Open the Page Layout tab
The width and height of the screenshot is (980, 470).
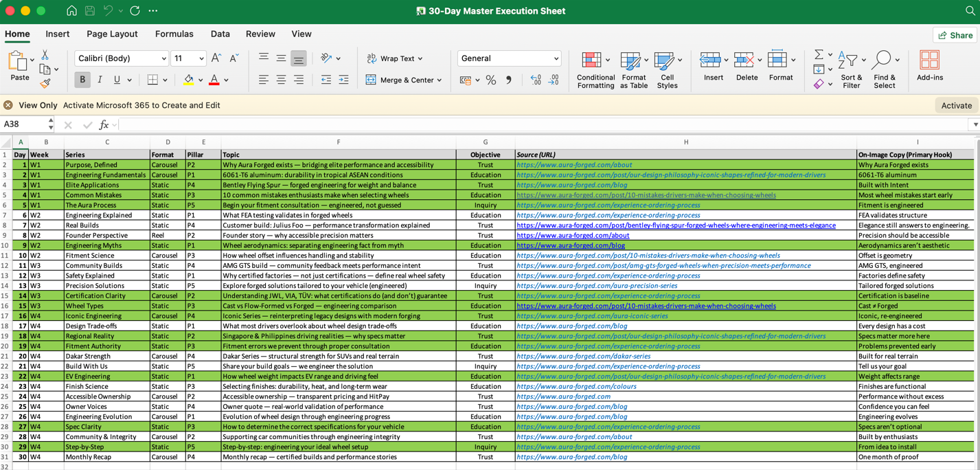[x=112, y=34]
